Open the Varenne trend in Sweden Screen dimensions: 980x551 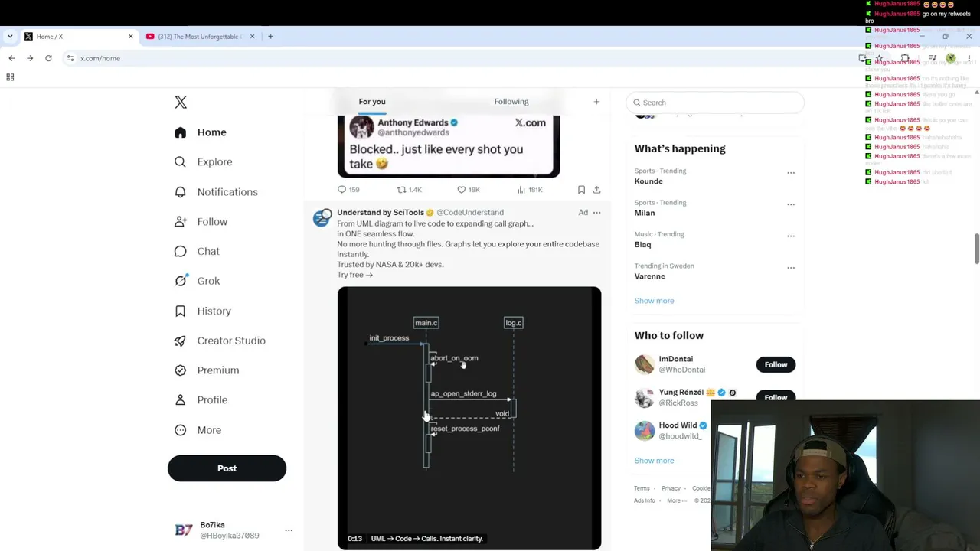point(649,276)
